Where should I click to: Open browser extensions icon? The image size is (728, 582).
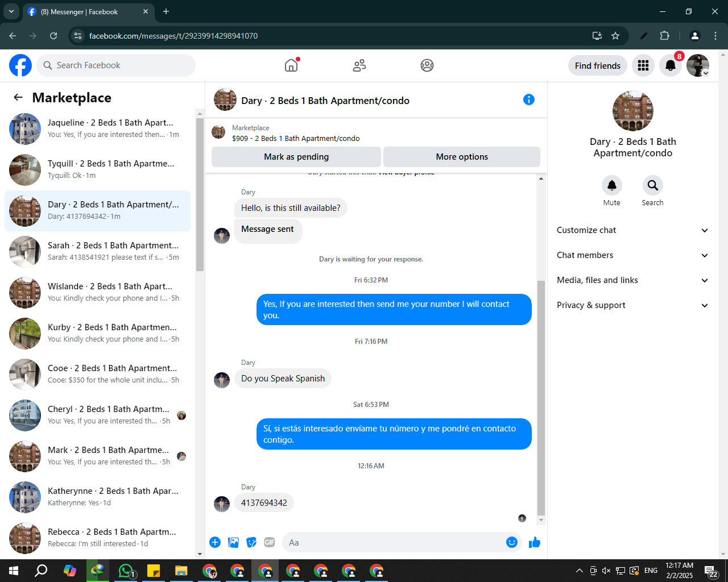pyautogui.click(x=664, y=36)
